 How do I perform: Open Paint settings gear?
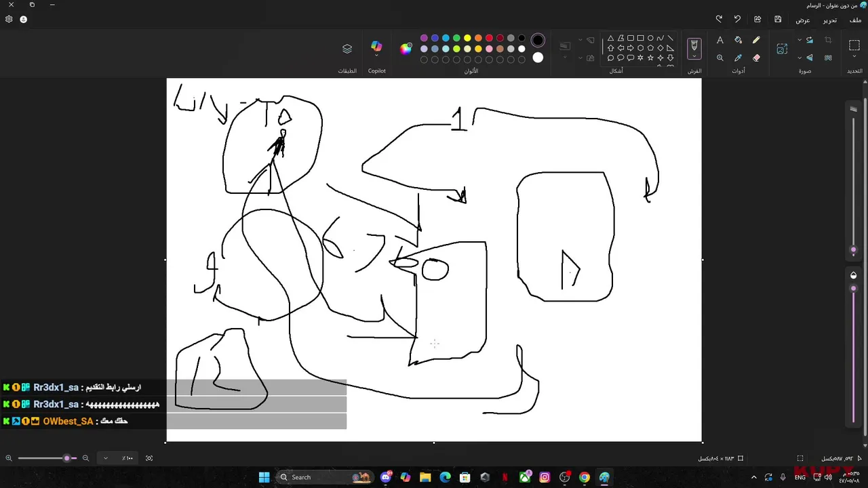9,19
